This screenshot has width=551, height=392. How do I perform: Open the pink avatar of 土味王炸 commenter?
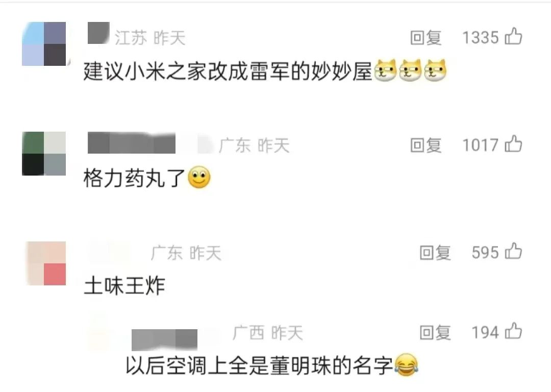[46, 263]
